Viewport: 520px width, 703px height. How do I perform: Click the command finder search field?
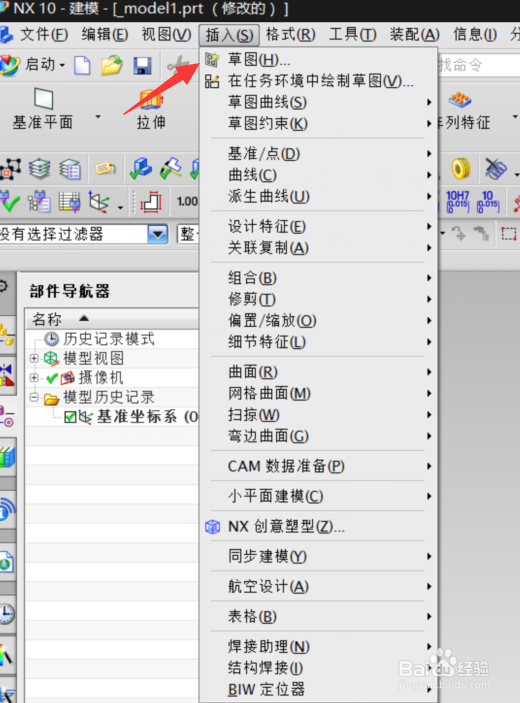point(478,65)
